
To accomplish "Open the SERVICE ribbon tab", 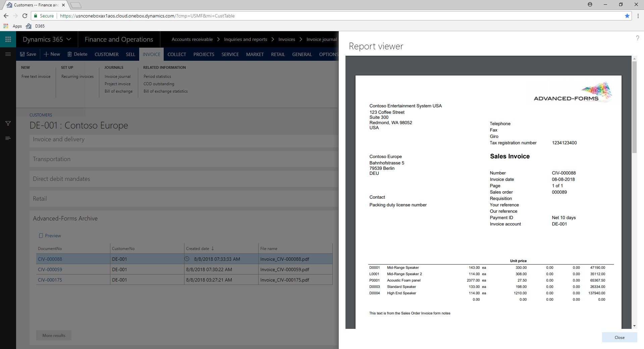I will coord(230,54).
